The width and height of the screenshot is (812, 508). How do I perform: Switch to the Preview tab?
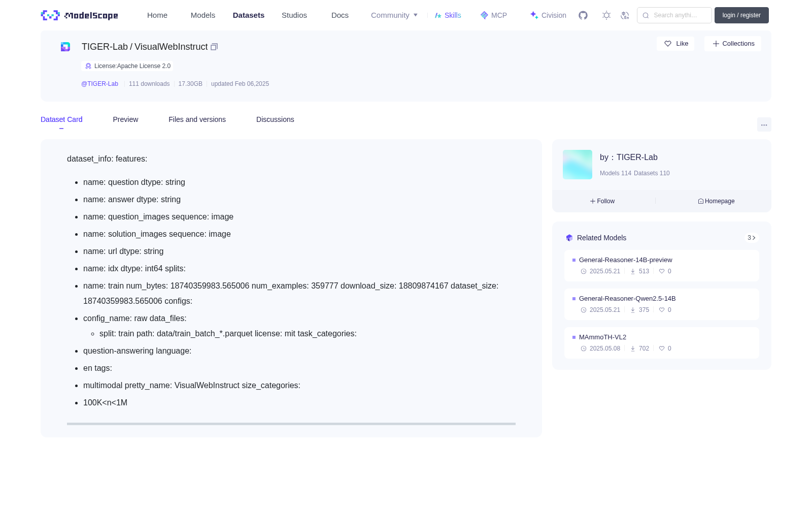[125, 119]
